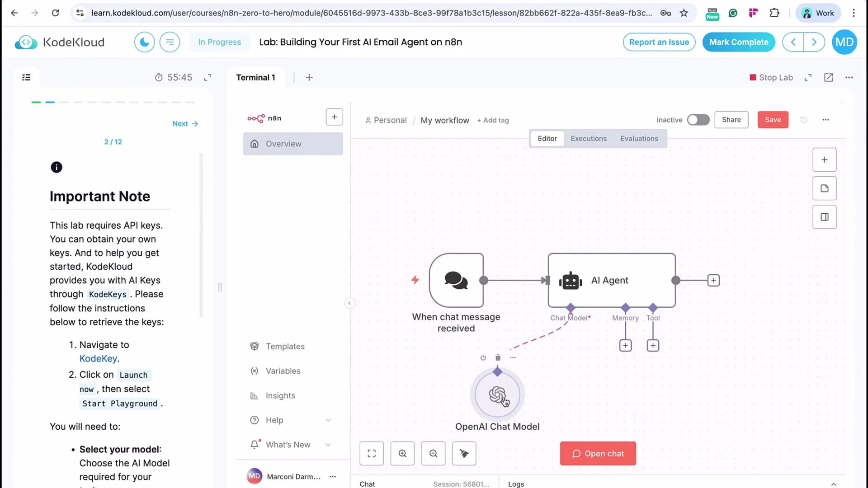
Task: Toggle workflow Inactive switch
Action: pos(698,120)
